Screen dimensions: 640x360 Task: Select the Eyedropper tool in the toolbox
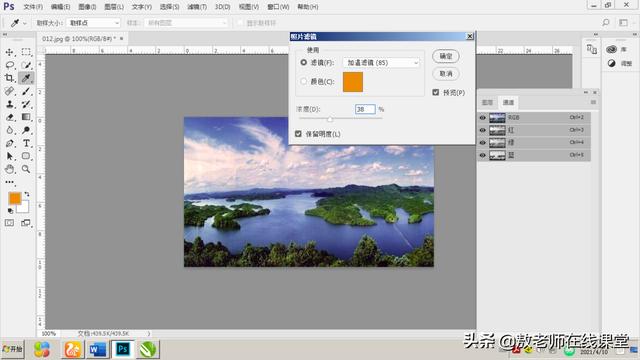26,78
